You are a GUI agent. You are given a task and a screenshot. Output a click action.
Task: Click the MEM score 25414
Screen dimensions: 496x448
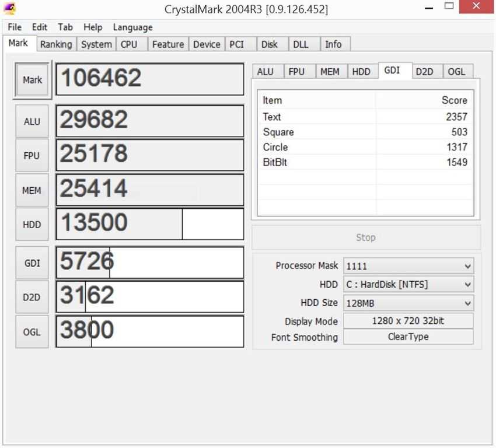coord(150,190)
